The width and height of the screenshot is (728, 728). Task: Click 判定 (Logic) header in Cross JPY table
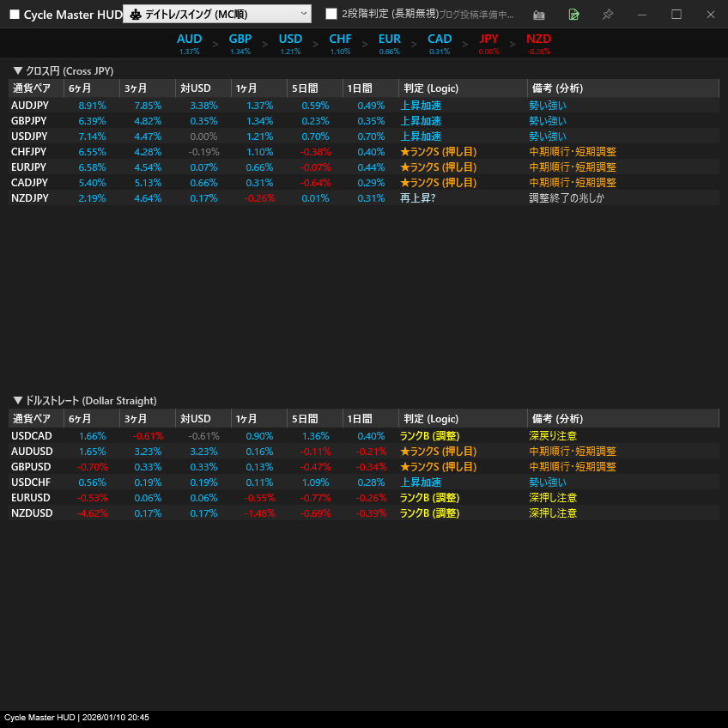(x=429, y=88)
